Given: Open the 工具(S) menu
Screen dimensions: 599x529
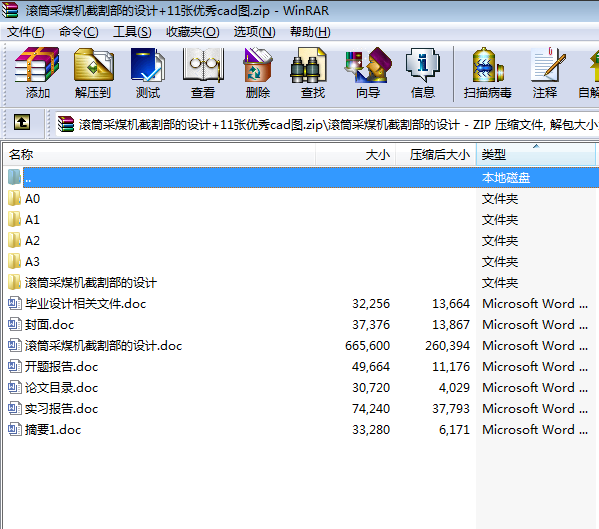Looking at the screenshot, I should click(132, 32).
